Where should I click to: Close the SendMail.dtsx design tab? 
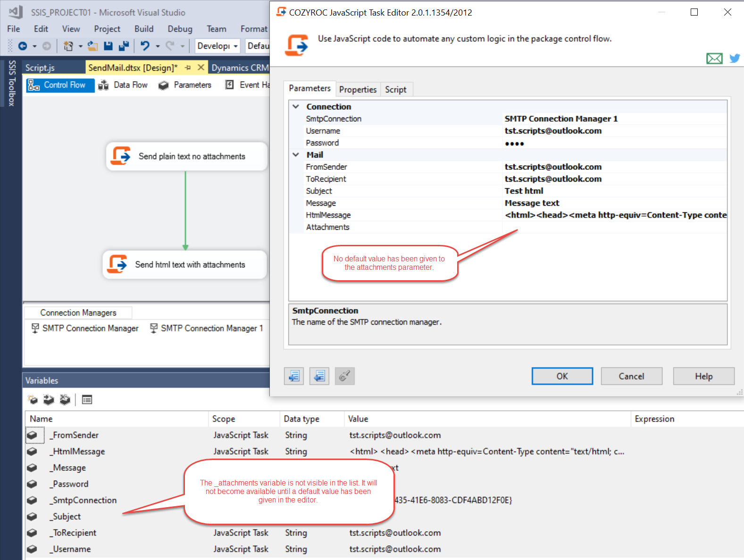click(x=201, y=67)
